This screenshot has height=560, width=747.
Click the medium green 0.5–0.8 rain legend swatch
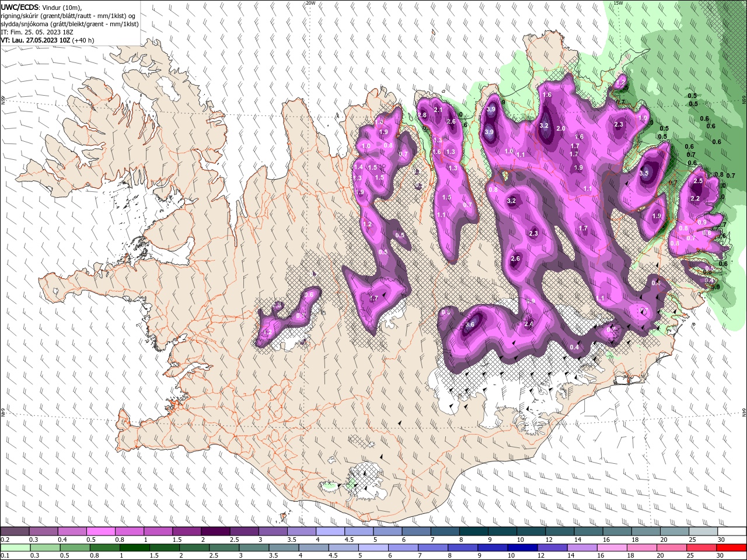(74, 548)
